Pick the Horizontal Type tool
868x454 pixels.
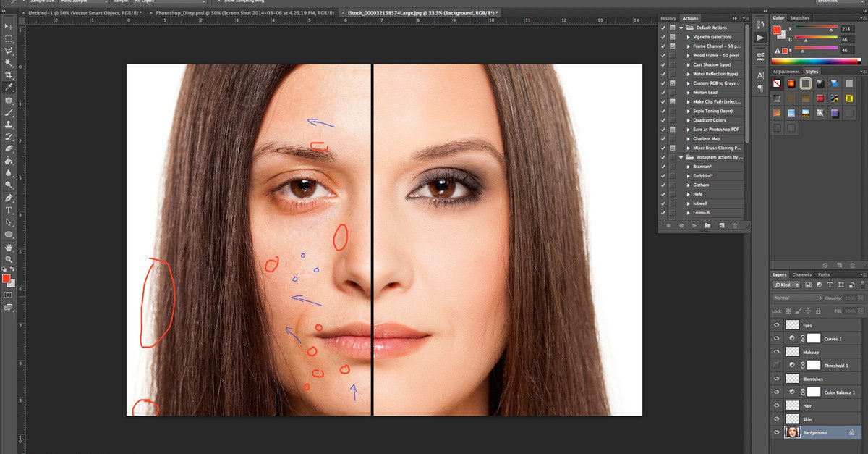click(9, 210)
